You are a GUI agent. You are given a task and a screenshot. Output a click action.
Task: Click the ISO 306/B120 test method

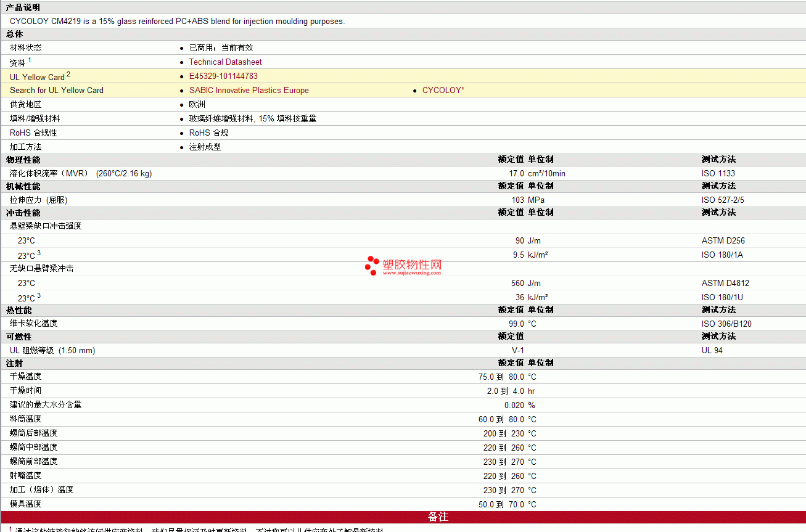(x=726, y=324)
